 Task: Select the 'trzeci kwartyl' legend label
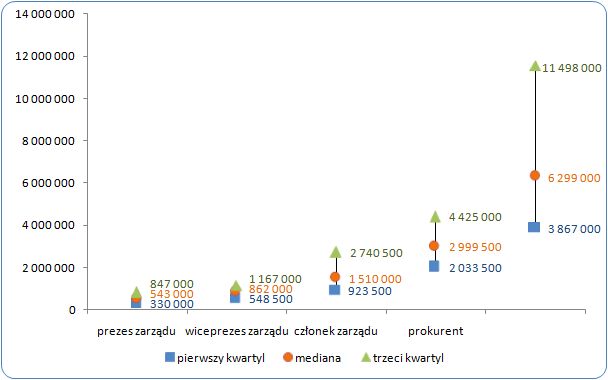[x=408, y=358]
